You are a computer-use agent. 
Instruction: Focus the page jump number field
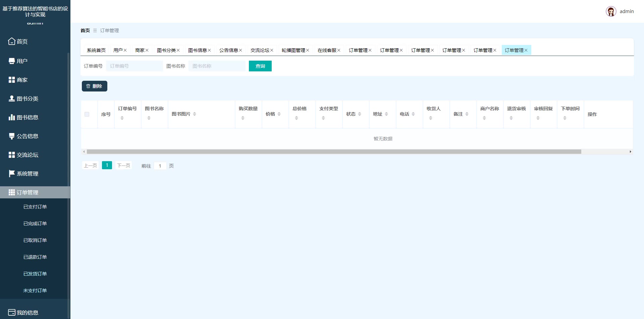[x=160, y=166]
